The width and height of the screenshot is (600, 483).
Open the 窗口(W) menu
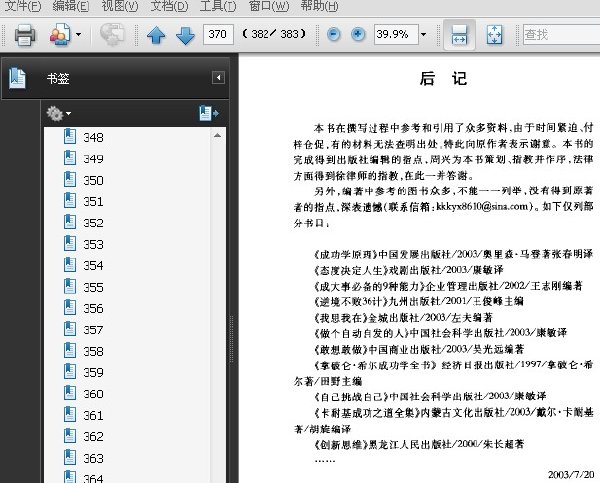pyautogui.click(x=269, y=6)
